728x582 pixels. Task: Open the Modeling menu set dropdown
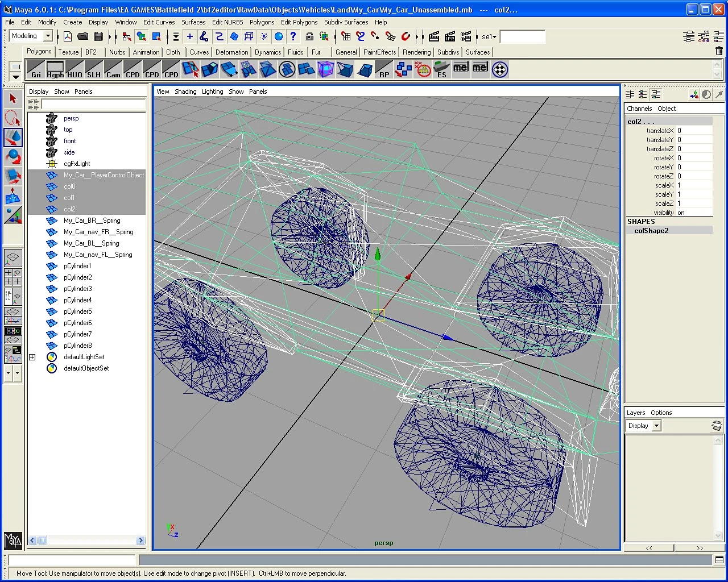click(48, 36)
